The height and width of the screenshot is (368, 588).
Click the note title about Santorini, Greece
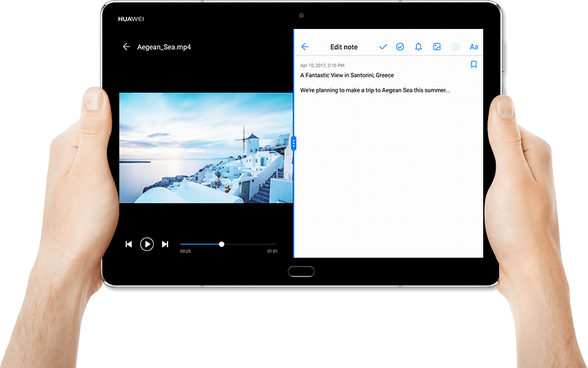coord(347,75)
